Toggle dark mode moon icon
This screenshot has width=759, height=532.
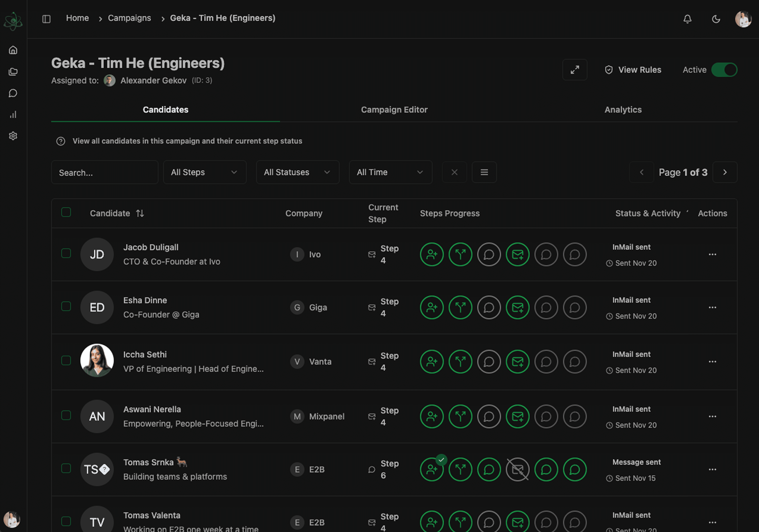716,19
